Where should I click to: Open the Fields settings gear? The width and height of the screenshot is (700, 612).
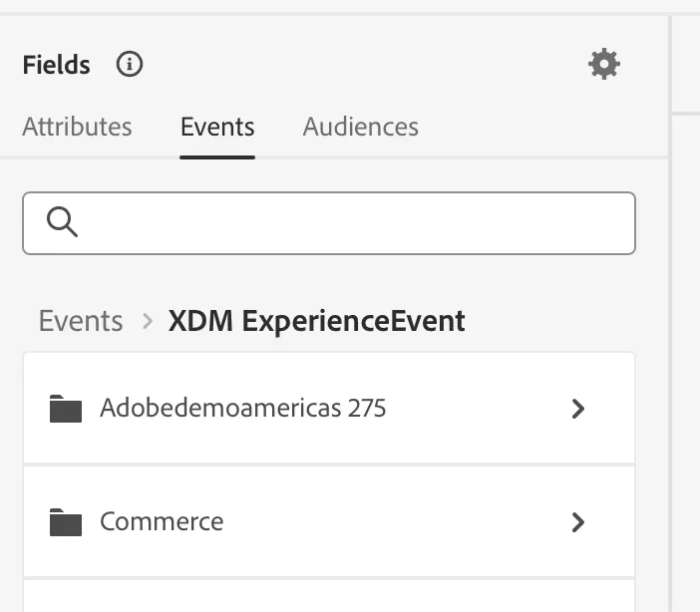(604, 64)
